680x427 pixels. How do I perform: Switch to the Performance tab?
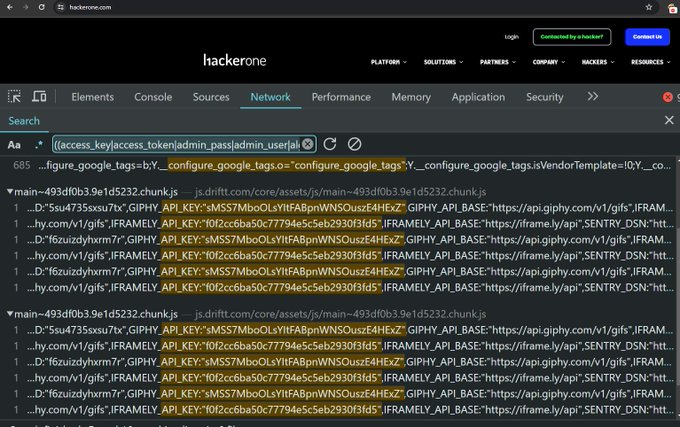(341, 97)
